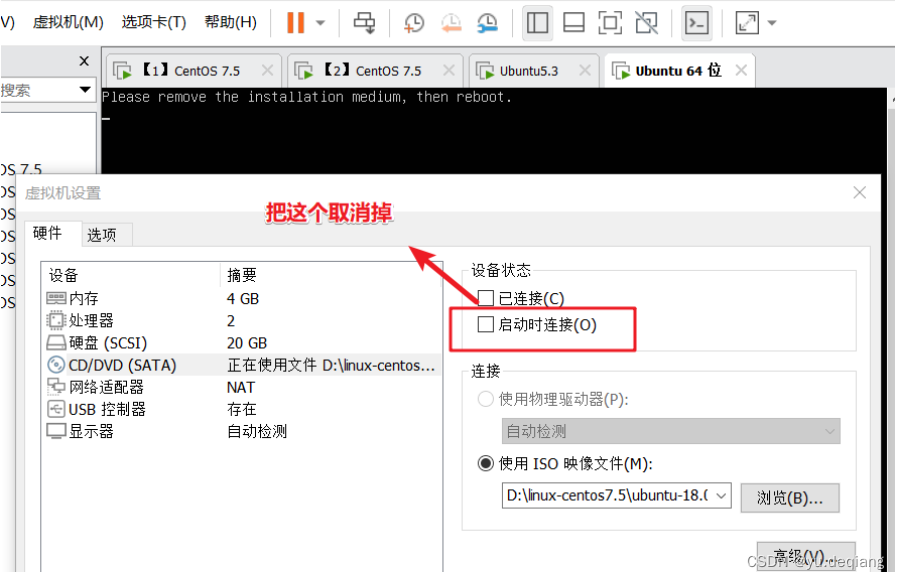Switch to the 【2】 CentOS 7.5 tab

373,71
